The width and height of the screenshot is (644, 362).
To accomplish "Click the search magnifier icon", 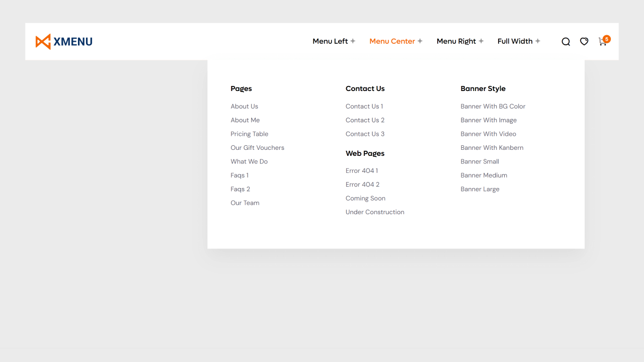I will click(x=566, y=41).
